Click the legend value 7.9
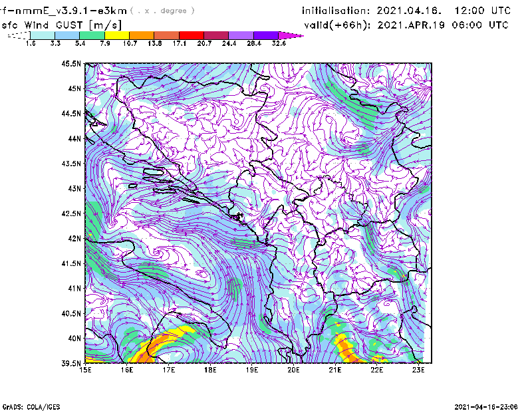Image resolution: width=532 pixels, height=411 pixels. (x=105, y=43)
